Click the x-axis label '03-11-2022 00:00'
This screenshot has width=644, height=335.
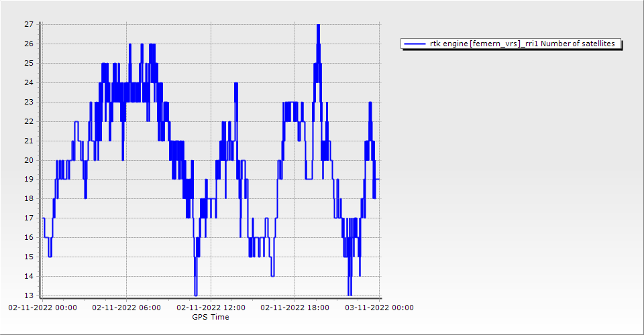click(379, 308)
